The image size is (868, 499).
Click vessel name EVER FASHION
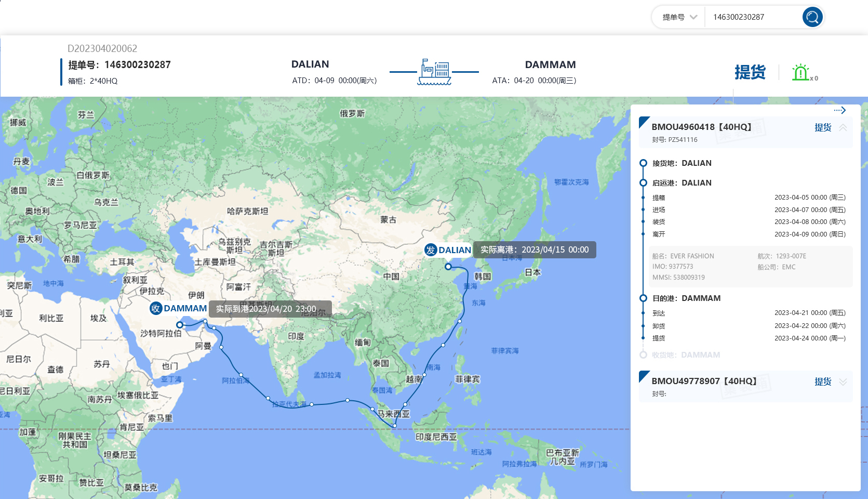(x=692, y=256)
